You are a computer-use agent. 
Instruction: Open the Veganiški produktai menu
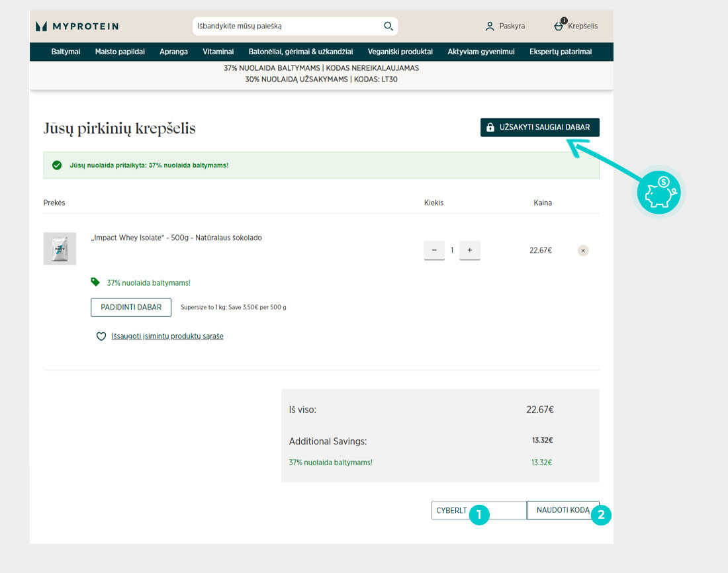400,52
